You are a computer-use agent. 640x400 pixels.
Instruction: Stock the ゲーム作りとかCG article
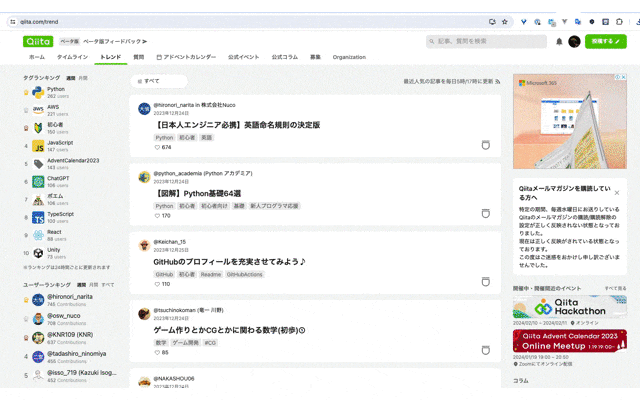coord(485,350)
